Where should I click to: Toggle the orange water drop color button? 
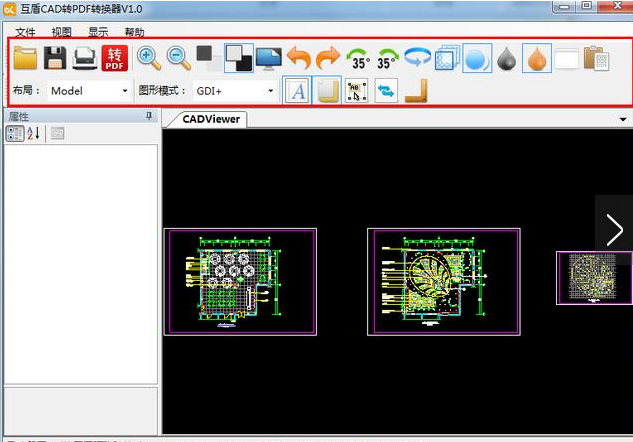point(537,59)
